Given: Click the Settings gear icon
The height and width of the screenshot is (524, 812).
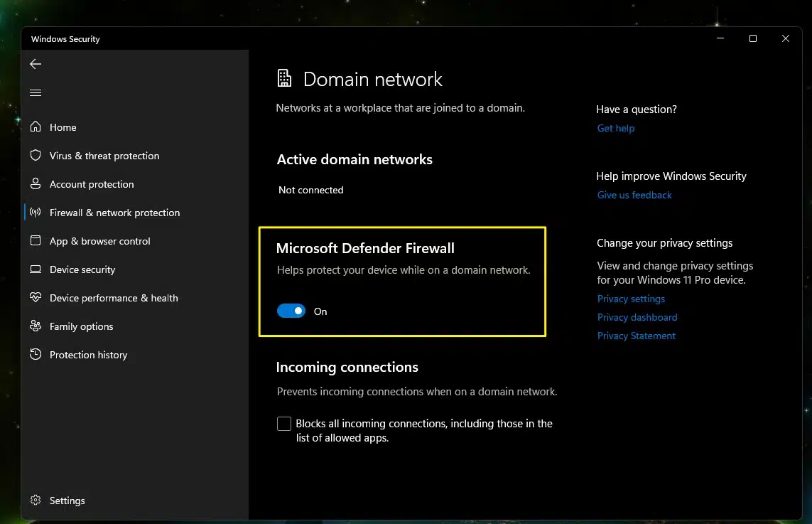Looking at the screenshot, I should [x=36, y=500].
